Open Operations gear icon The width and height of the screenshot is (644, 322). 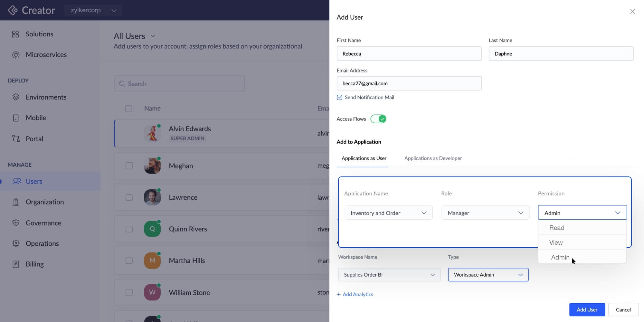(x=15, y=243)
